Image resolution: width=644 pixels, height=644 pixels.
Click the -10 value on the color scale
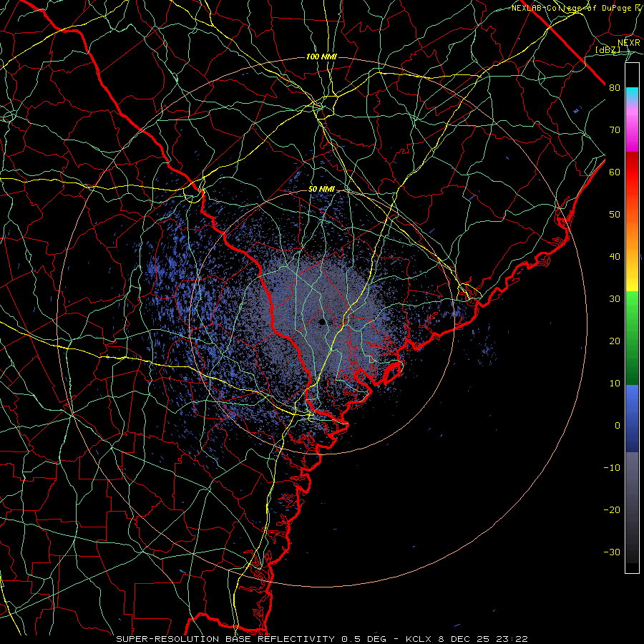click(x=612, y=468)
